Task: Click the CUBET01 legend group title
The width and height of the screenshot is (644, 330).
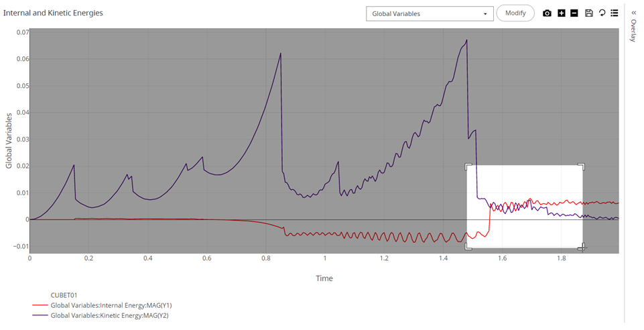Action: point(64,295)
